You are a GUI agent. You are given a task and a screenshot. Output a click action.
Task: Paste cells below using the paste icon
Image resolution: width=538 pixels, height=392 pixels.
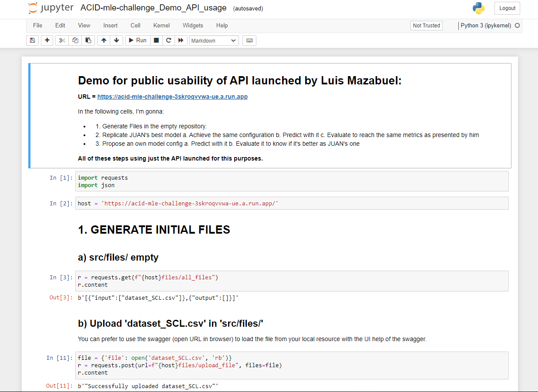click(88, 40)
